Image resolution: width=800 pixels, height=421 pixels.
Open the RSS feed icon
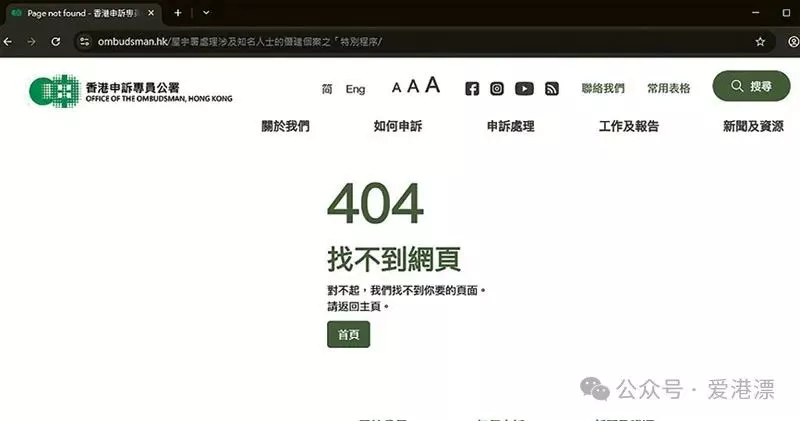552,89
